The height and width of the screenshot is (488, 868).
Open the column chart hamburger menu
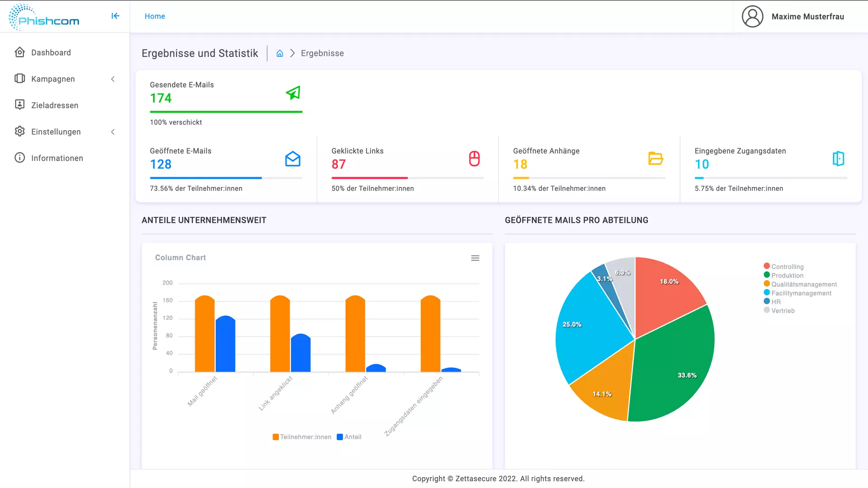tap(475, 258)
